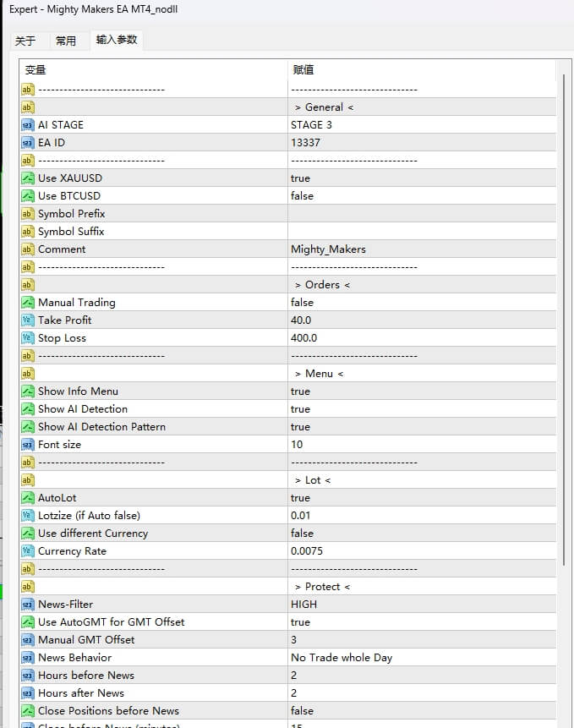
Task: Click the AutoLot boolean icon
Action: click(28, 498)
